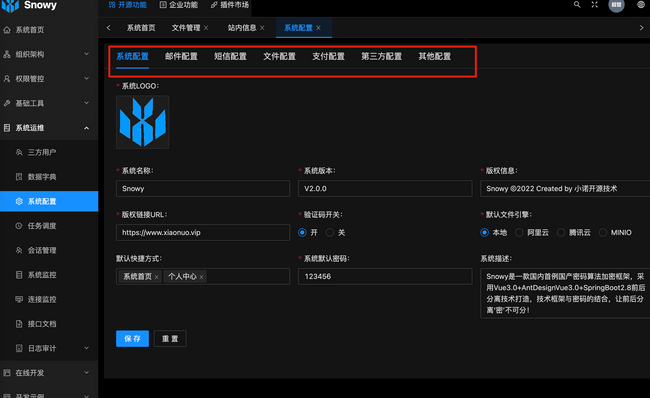The height and width of the screenshot is (398, 650).
Task: Click the 重置 reset button
Action: click(170, 339)
